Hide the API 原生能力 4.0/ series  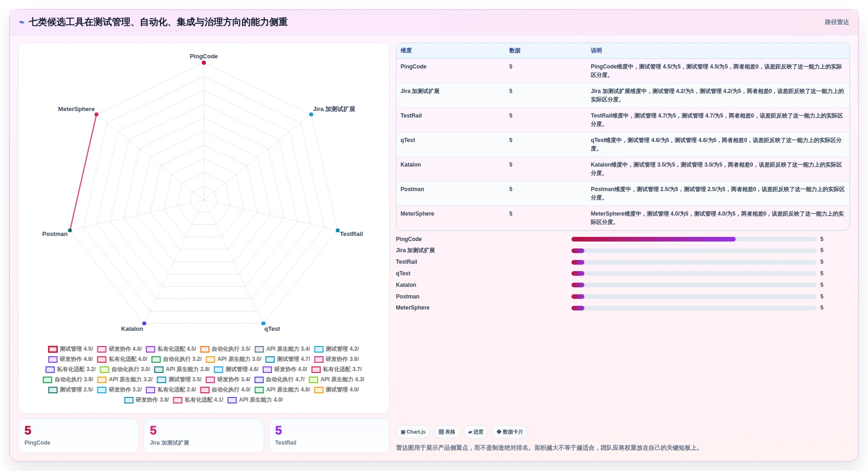255,400
